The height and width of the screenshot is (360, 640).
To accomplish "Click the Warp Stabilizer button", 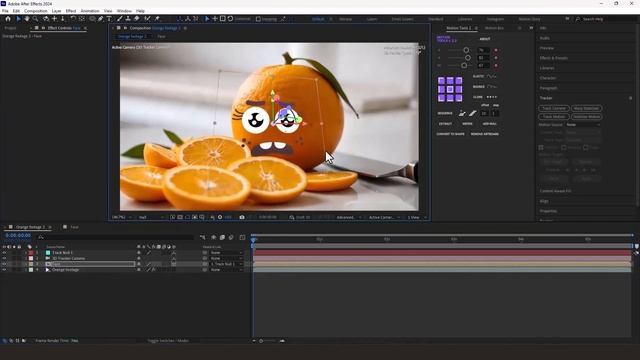I will [x=586, y=108].
